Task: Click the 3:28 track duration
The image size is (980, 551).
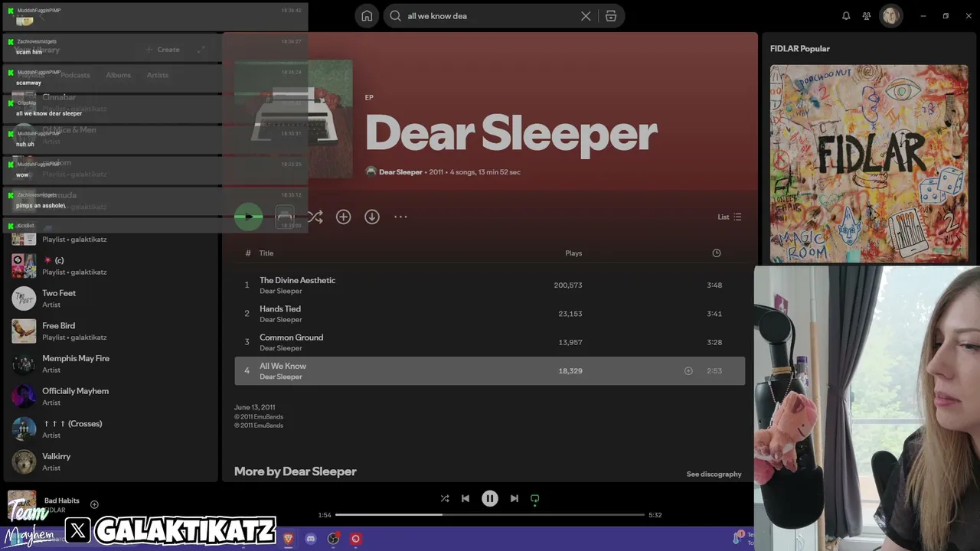Action: point(714,342)
